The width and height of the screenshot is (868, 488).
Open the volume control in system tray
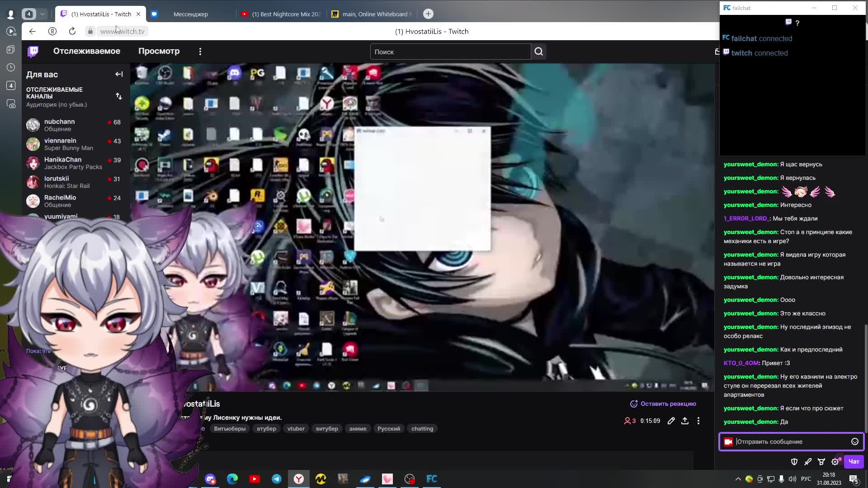point(792,479)
